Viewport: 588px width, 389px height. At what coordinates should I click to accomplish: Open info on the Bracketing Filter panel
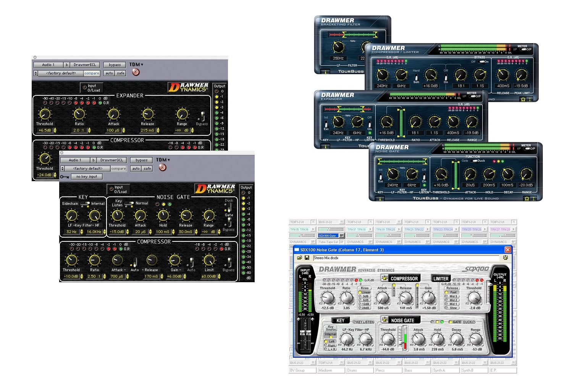(325, 71)
